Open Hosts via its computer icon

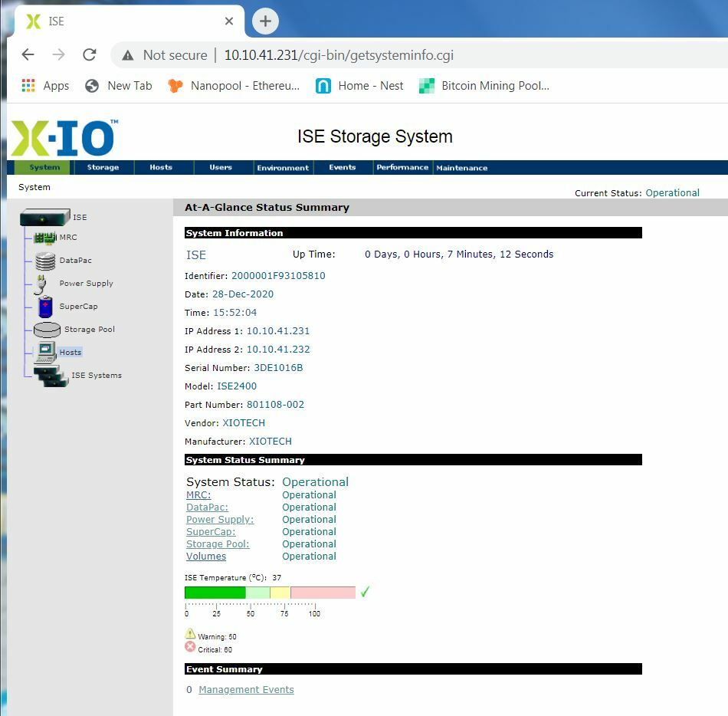48,352
